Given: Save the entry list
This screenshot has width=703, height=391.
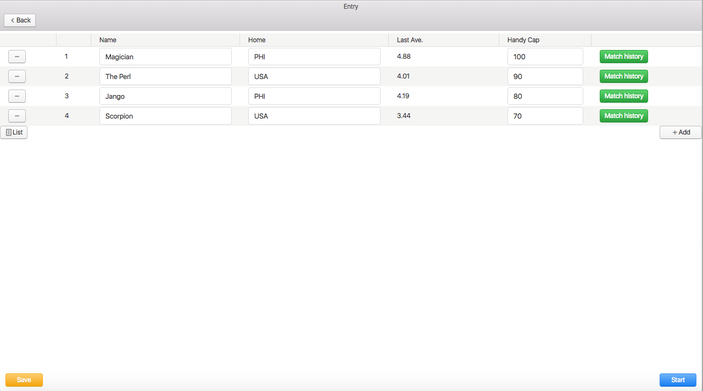Looking at the screenshot, I should [x=24, y=380].
